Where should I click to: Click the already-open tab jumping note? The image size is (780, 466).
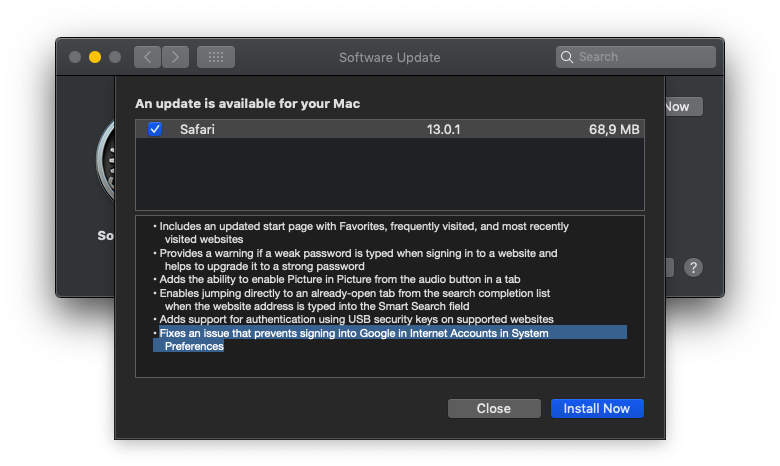point(354,299)
